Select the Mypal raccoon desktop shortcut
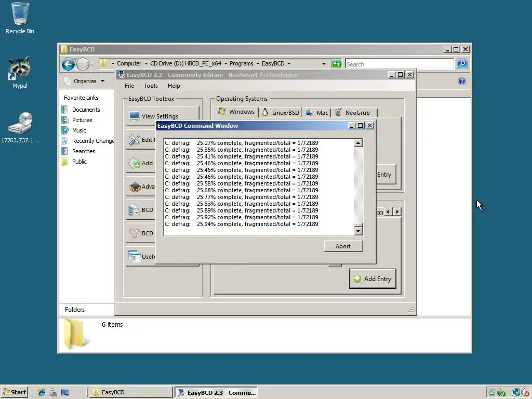The width and height of the screenshot is (532, 399). [20, 72]
